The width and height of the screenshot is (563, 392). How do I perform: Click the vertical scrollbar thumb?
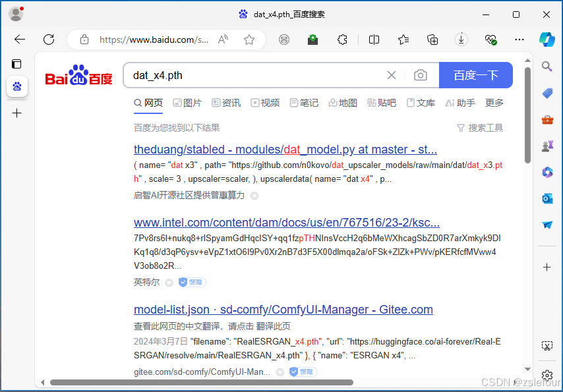(527, 115)
